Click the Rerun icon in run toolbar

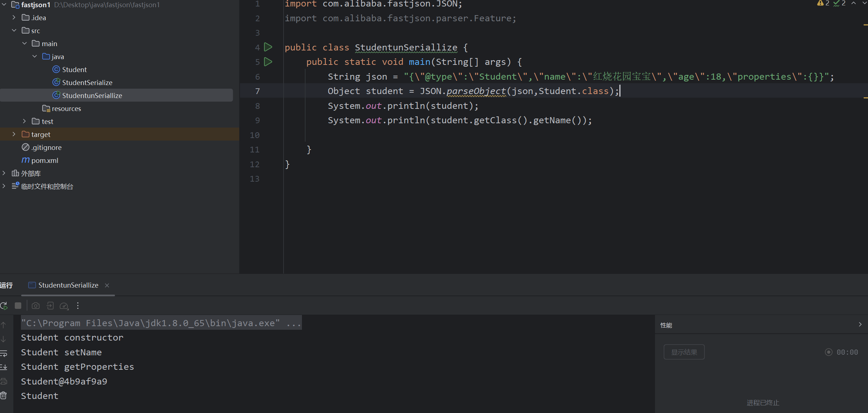click(x=4, y=306)
